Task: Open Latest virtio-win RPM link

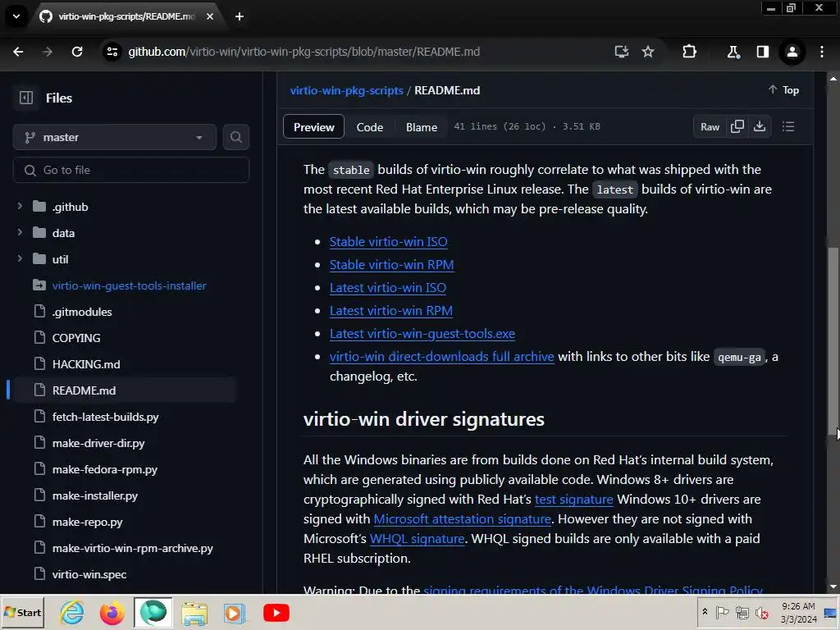Action: [x=391, y=311]
